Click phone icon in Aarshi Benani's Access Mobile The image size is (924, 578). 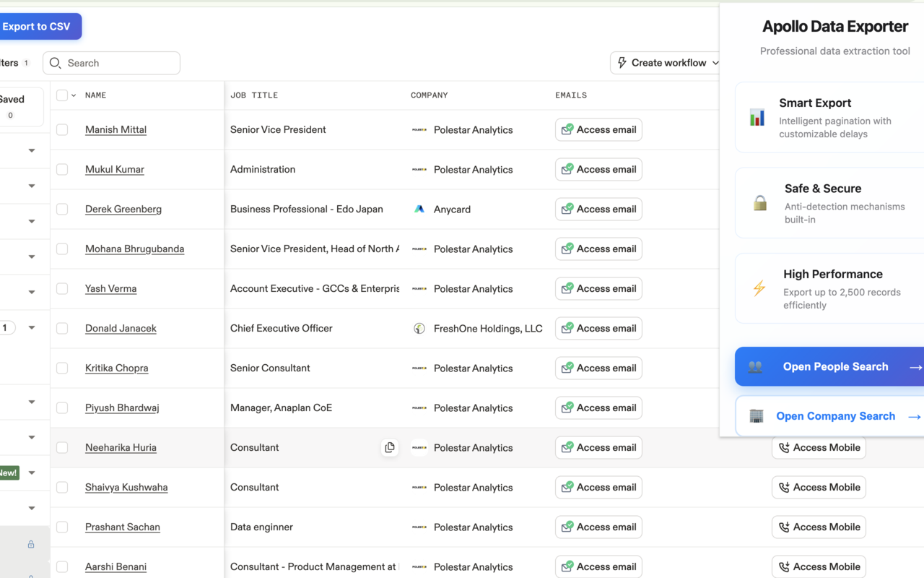(784, 567)
